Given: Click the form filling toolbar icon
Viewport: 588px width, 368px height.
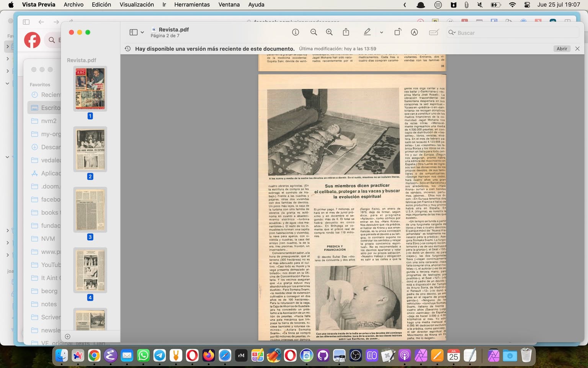Looking at the screenshot, I should click(433, 32).
